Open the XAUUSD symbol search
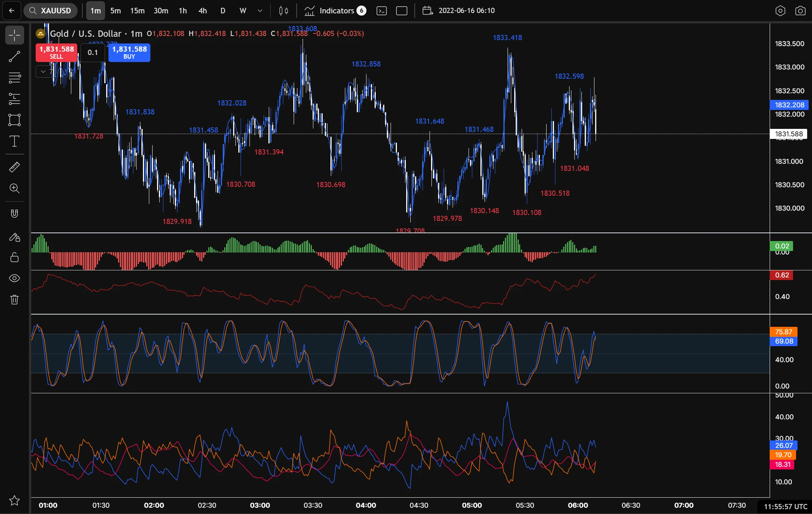This screenshot has width=812, height=514. [50, 11]
